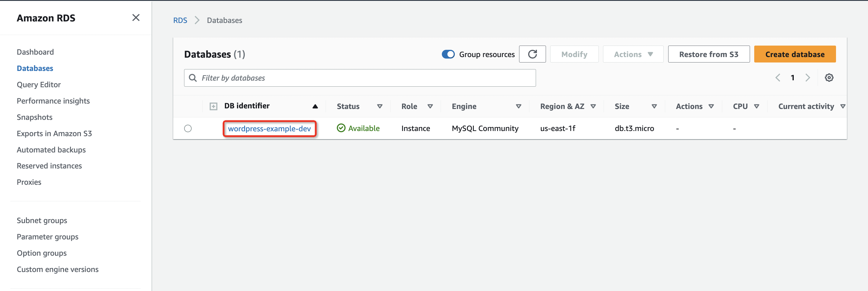The height and width of the screenshot is (291, 868).
Task: Click the breadcrumb chevron after RDS
Action: click(x=197, y=20)
